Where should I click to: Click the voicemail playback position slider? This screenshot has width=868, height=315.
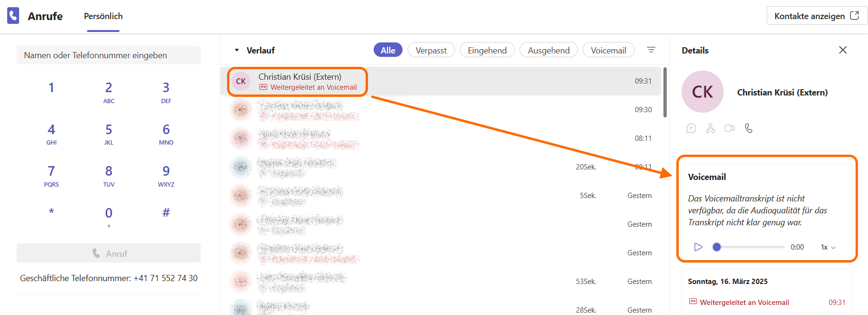[750, 247]
